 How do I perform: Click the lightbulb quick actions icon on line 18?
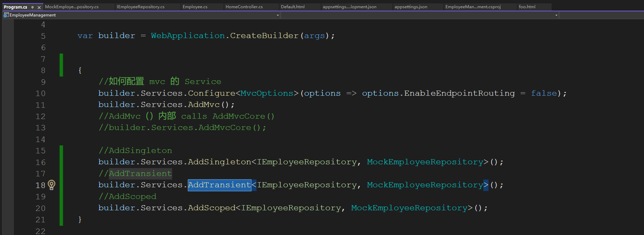pos(52,185)
